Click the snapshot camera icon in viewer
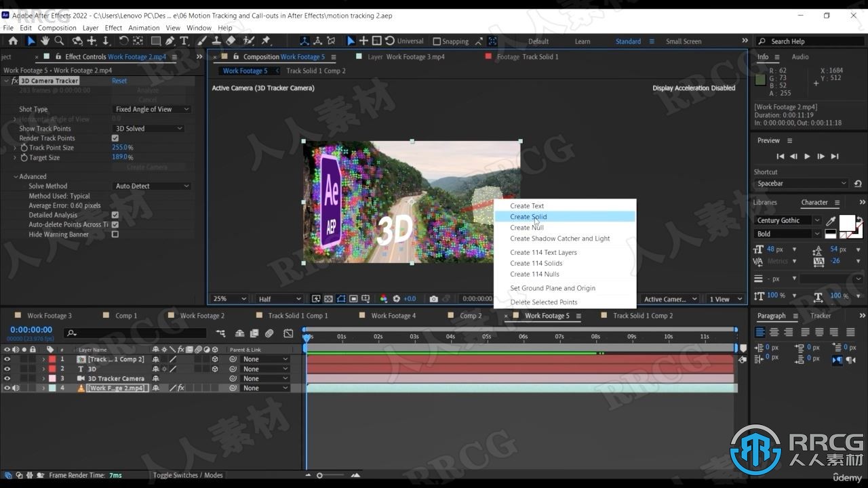868x488 pixels. point(434,299)
